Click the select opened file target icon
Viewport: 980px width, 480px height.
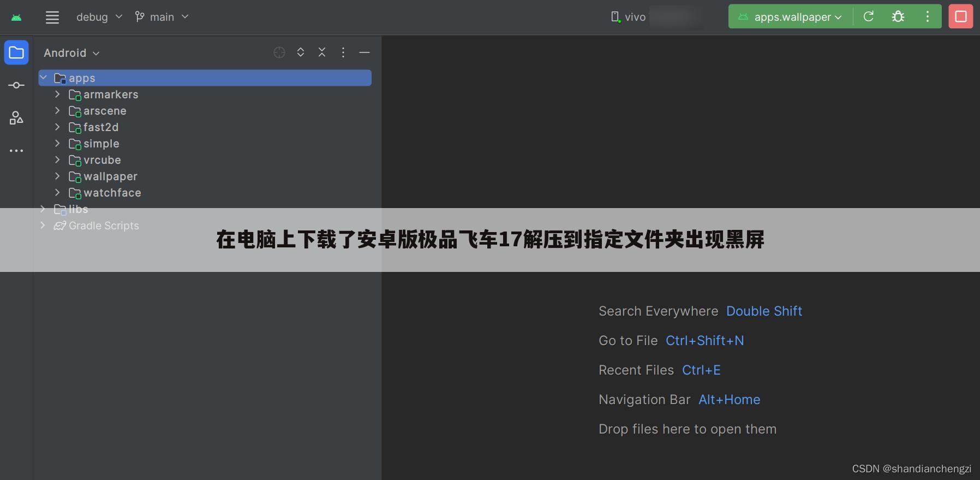coord(279,52)
